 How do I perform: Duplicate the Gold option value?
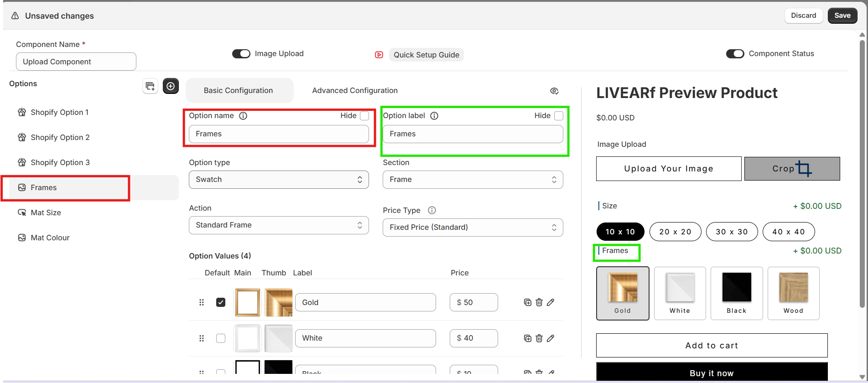coord(528,302)
